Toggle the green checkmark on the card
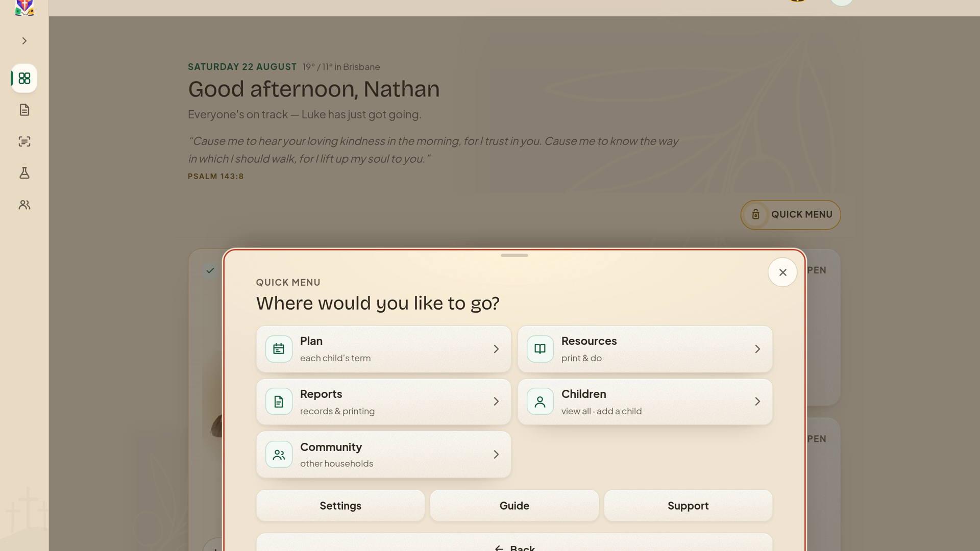The image size is (980, 551). tap(210, 270)
